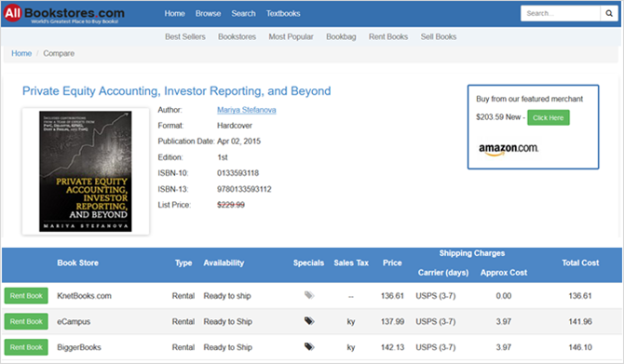This screenshot has width=624, height=364.
Task: Click the 142.13 price cell
Action: (x=392, y=347)
